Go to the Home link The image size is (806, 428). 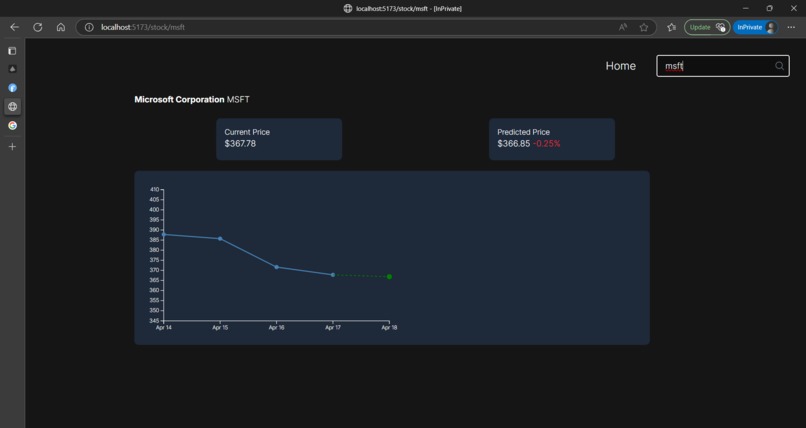click(620, 66)
